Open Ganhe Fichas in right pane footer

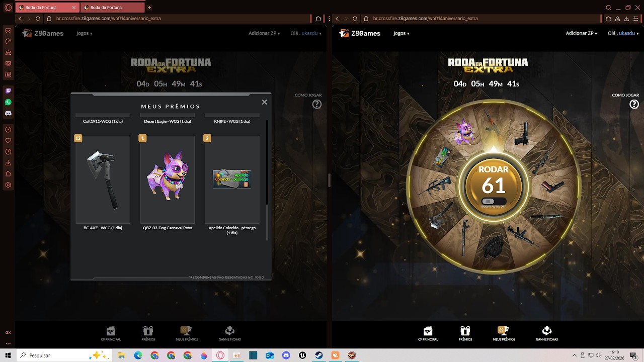tap(546, 333)
